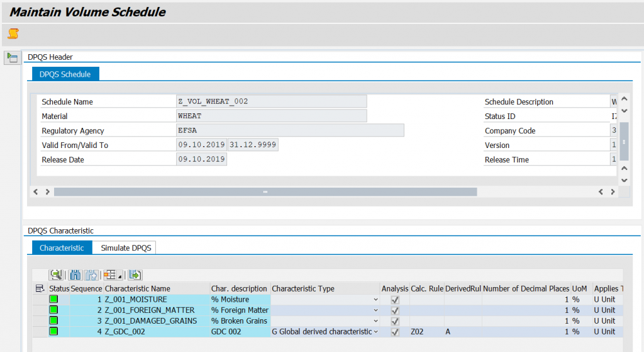
Task: Open Characteristic Type dropdown for Z_001_FOREIGN_MATTER
Action: coord(375,310)
